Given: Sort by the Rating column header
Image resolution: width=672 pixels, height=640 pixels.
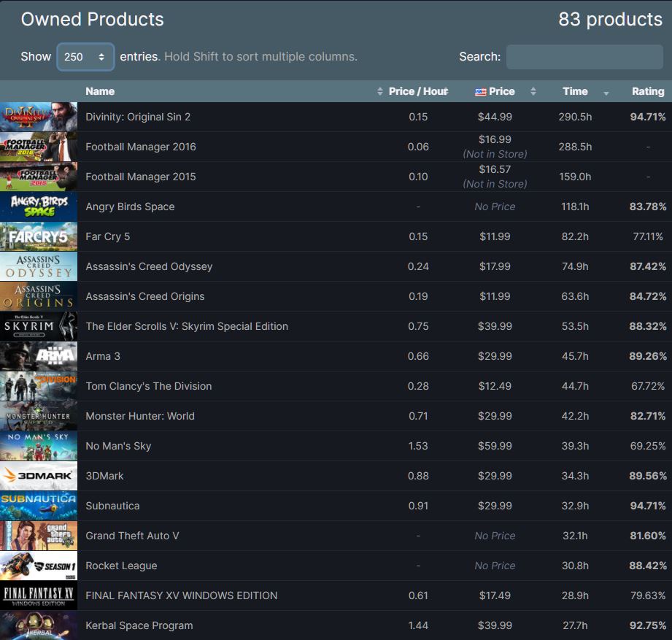Looking at the screenshot, I should 647,91.
